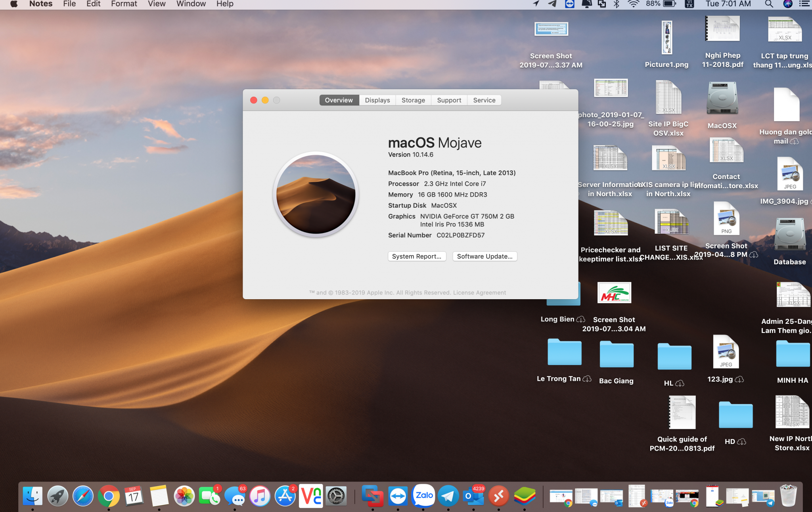This screenshot has width=812, height=512.
Task: Open BlueStacks from the Dock
Action: pos(524,496)
